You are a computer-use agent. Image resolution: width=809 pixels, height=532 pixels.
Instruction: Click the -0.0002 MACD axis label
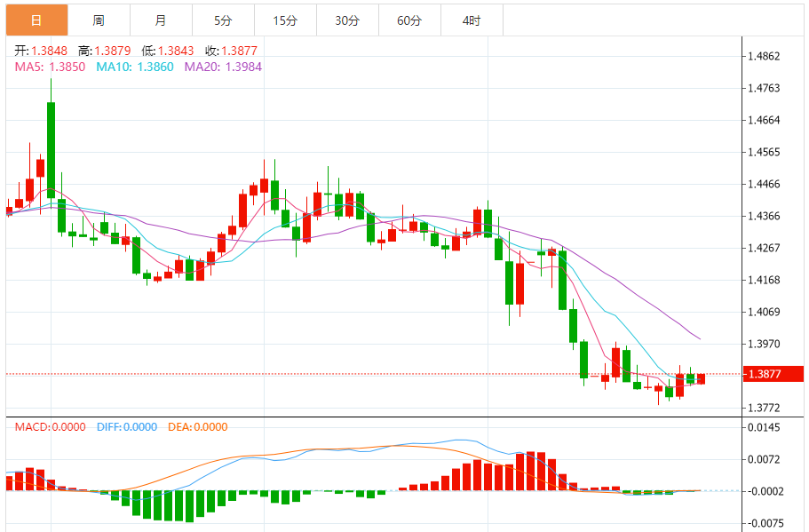[x=764, y=492]
